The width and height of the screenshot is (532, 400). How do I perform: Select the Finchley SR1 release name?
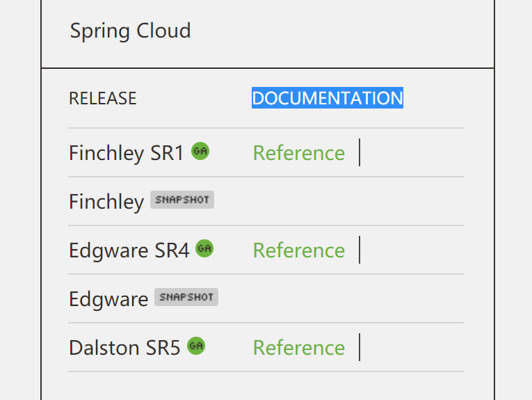point(126,153)
